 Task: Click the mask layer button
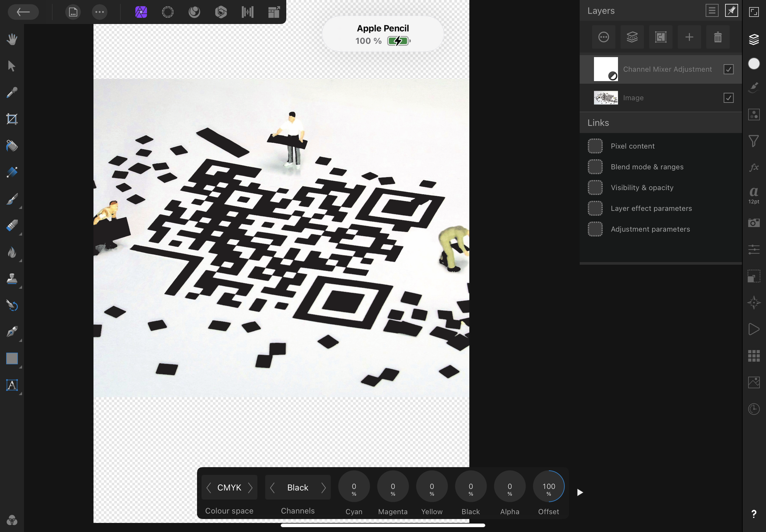pyautogui.click(x=661, y=37)
